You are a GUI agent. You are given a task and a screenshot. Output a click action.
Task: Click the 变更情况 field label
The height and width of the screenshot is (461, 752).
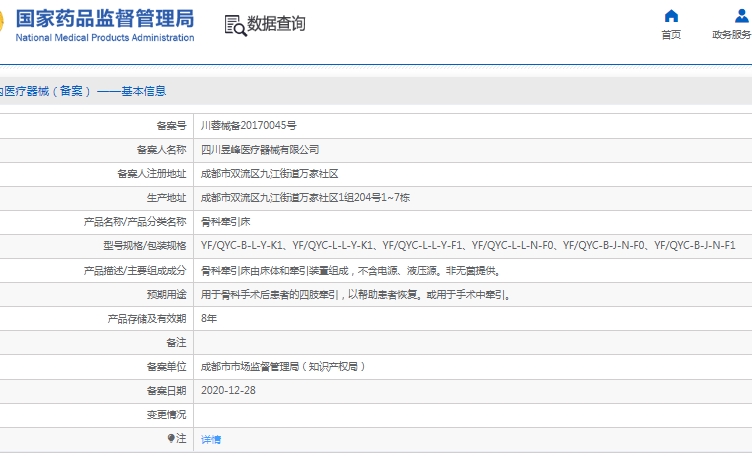tap(166, 414)
